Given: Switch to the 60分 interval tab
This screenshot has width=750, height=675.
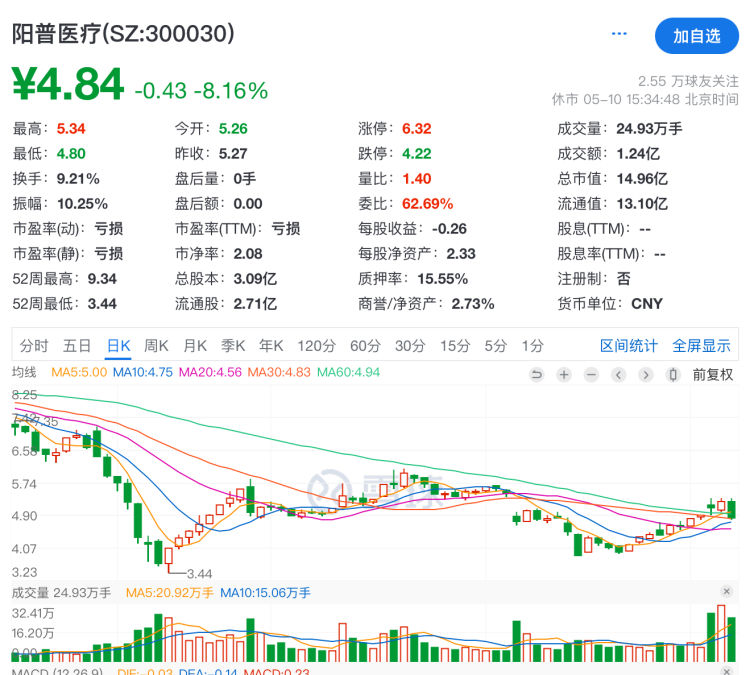Looking at the screenshot, I should click(x=365, y=345).
